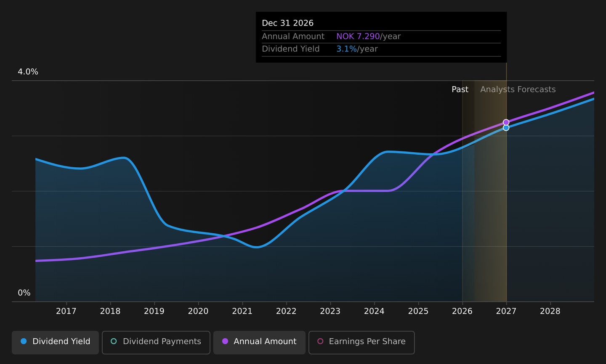Select the 2028 x-axis label
This screenshot has width=606, height=364.
coord(550,311)
